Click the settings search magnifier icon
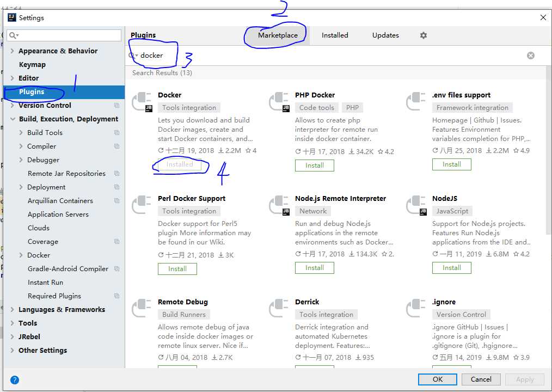Image resolution: width=552 pixels, height=392 pixels. point(14,35)
